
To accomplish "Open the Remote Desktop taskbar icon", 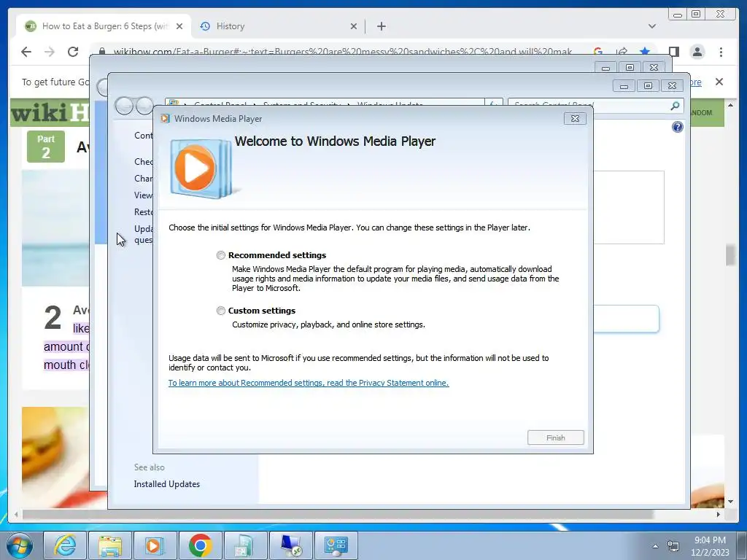I will [x=290, y=545].
